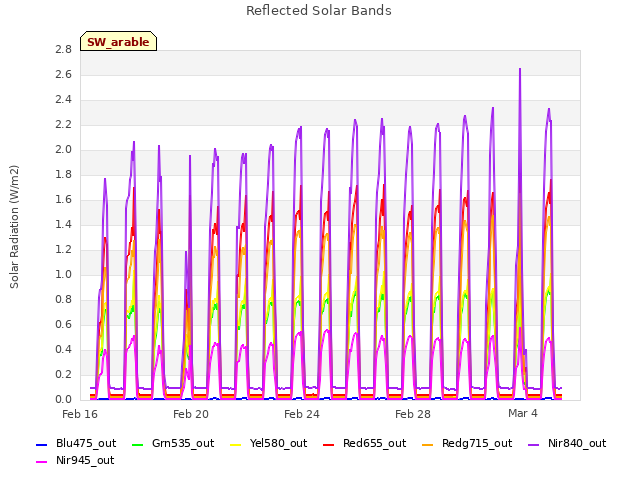This screenshot has height=480, width=640.
Task: Click the Feb 20 x-axis date label
Action: click(x=191, y=414)
